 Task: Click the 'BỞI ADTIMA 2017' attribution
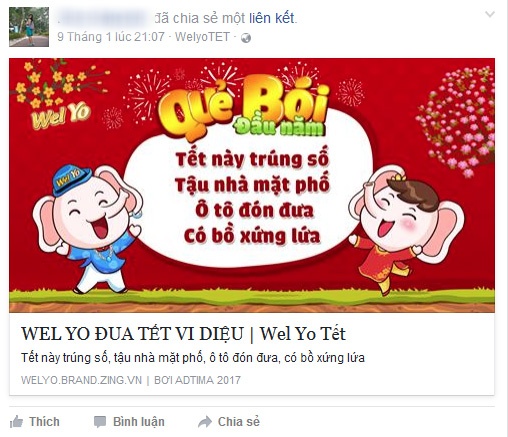[197, 380]
